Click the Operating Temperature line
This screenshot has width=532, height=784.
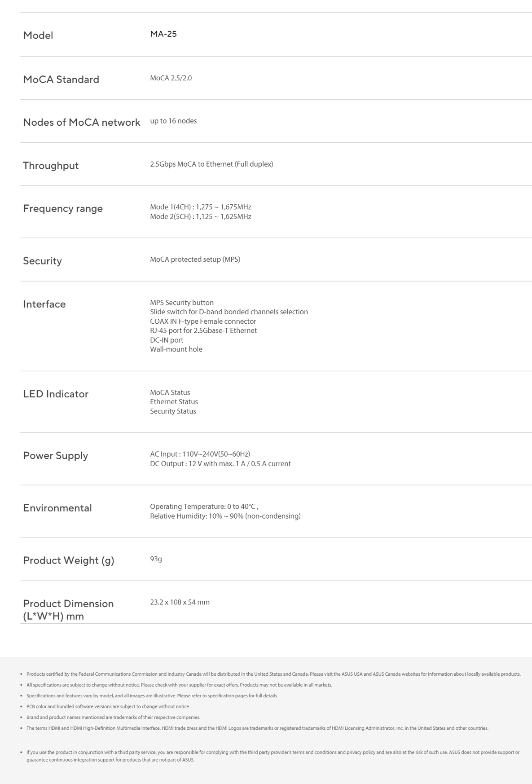click(x=204, y=507)
